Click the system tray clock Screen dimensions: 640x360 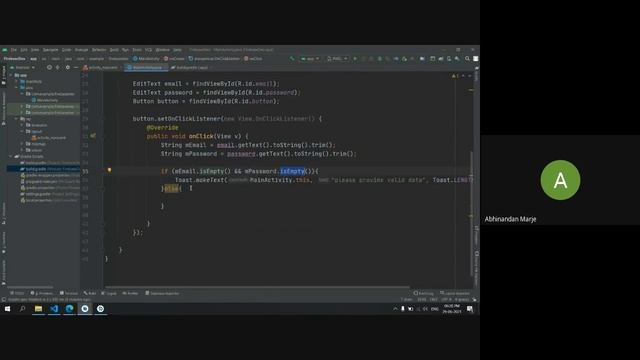pos(451,309)
